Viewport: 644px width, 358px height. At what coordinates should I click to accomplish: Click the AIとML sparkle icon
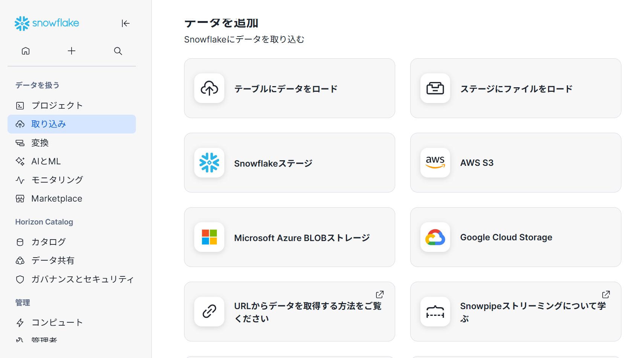click(20, 161)
